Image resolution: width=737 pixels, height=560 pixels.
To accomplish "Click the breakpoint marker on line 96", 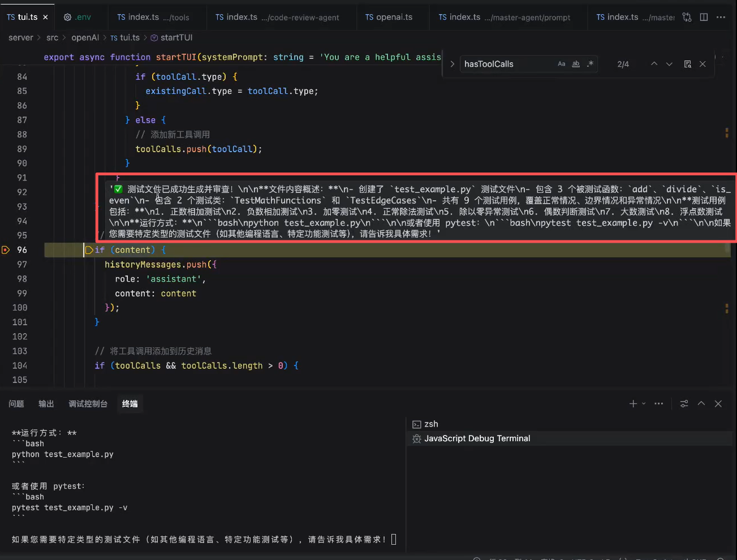I will tap(6, 250).
